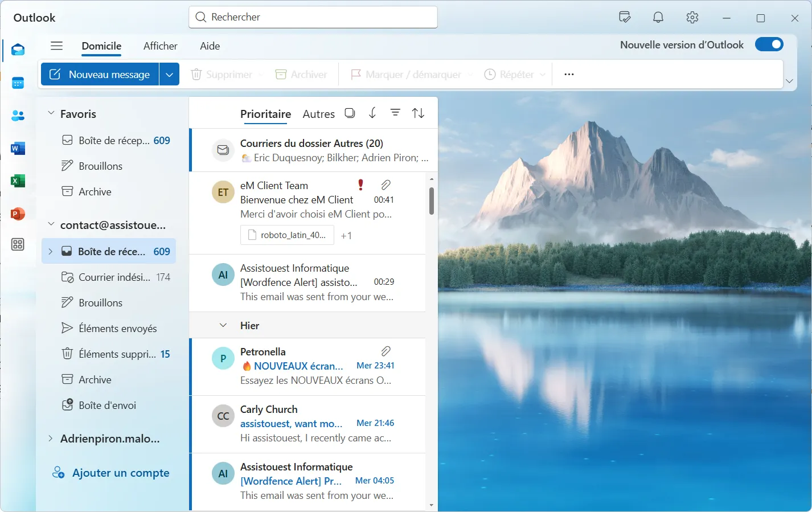Open the Calendar app in sidebar

click(18, 83)
